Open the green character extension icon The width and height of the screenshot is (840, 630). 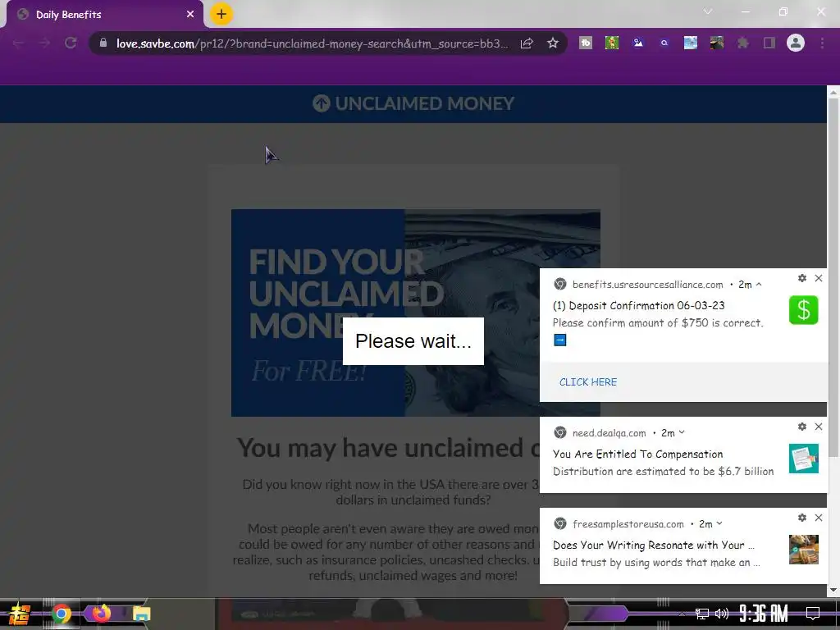click(612, 43)
